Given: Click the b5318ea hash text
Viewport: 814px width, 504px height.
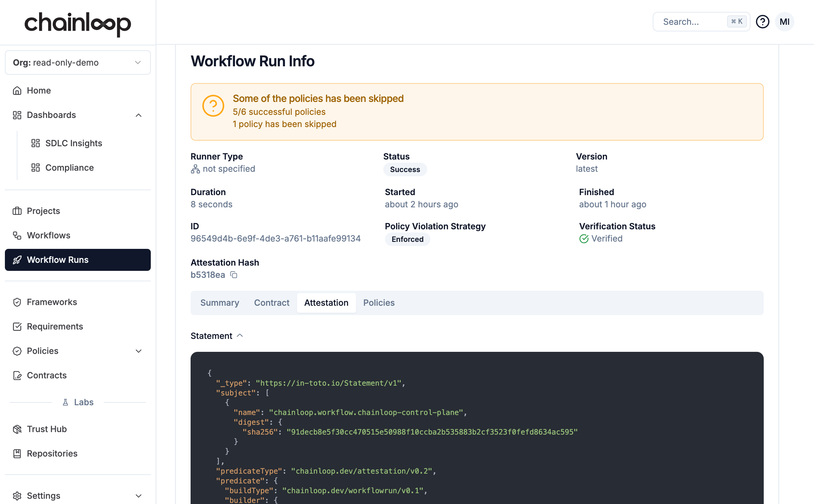Looking at the screenshot, I should (208, 275).
